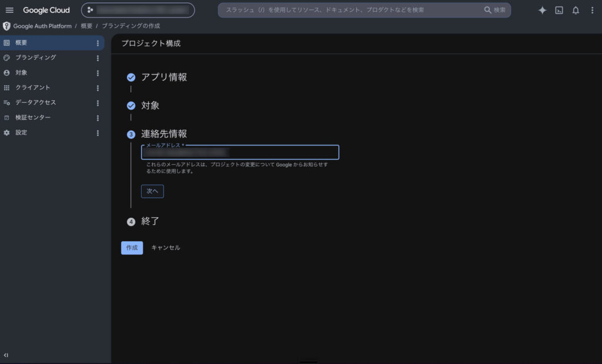602x364 pixels.
Task: Click the キャンセル button
Action: point(165,248)
